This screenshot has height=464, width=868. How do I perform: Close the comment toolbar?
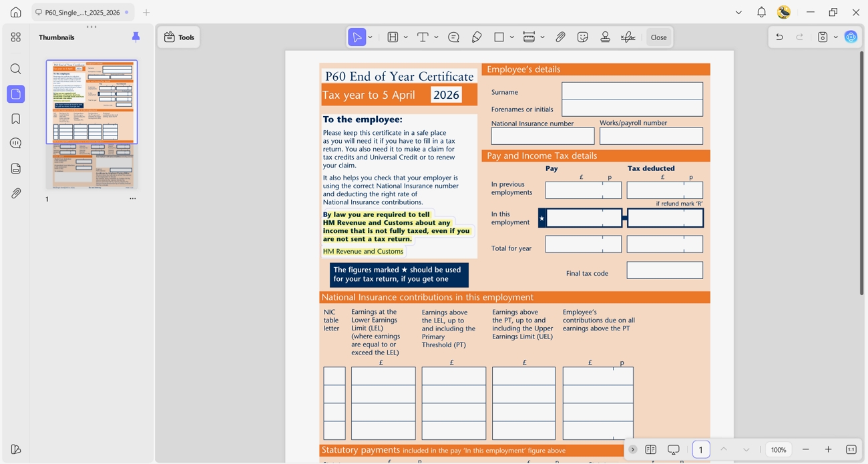pos(659,37)
